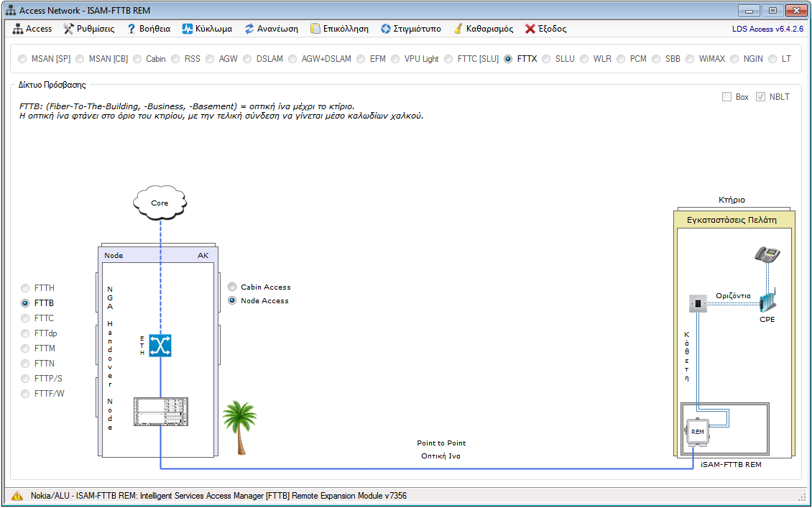Click the warning icon in status bar
812x508 pixels.
[17, 496]
